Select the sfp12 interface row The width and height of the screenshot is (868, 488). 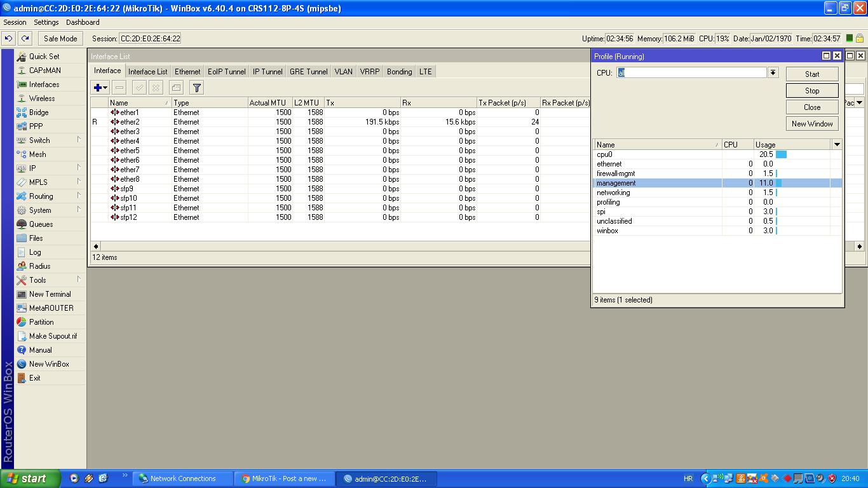click(x=341, y=217)
